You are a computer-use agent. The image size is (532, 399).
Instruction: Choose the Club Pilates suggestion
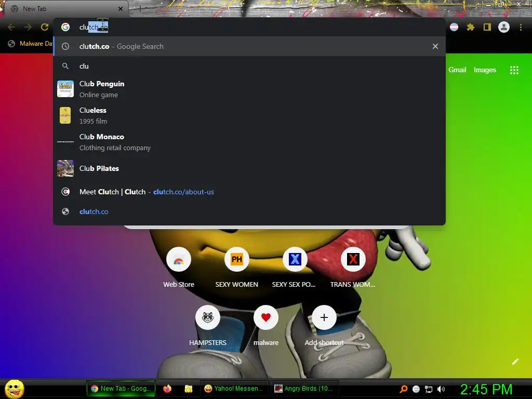(x=249, y=168)
